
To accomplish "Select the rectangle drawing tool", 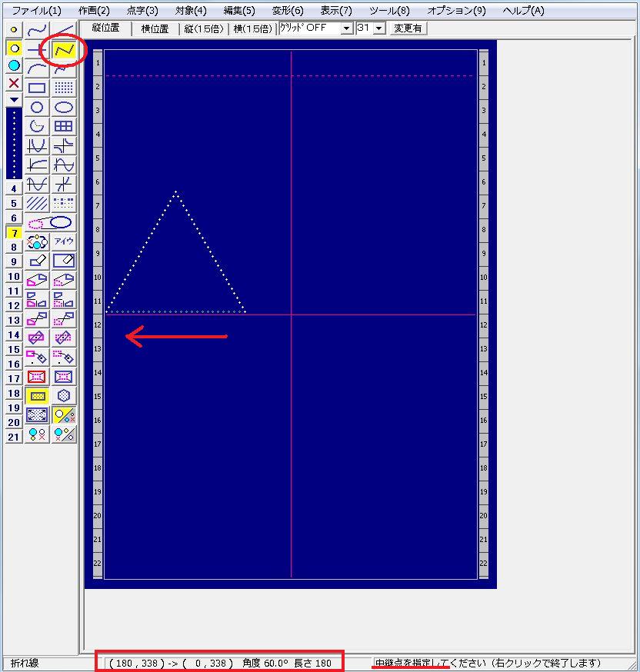I will (37, 88).
